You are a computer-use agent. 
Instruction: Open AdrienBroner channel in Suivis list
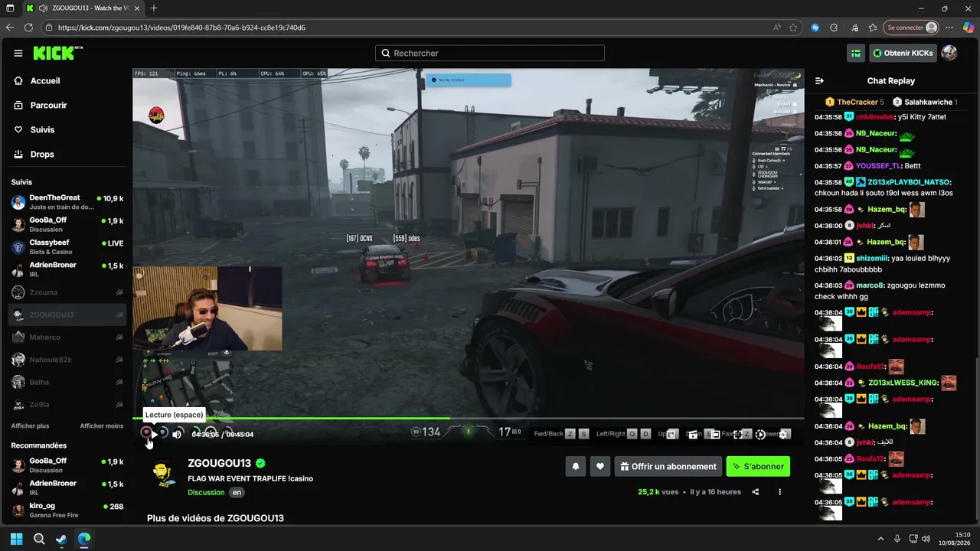click(x=67, y=269)
